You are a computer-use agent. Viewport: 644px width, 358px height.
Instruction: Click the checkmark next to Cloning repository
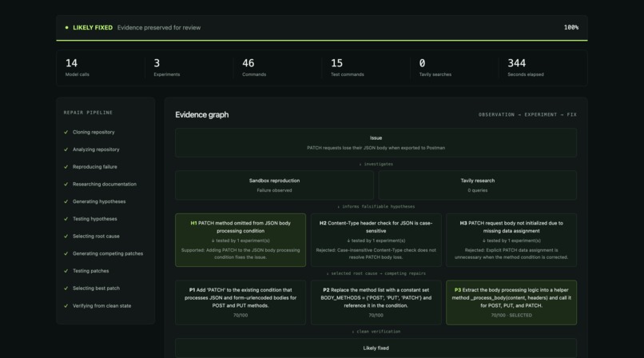[x=66, y=132]
